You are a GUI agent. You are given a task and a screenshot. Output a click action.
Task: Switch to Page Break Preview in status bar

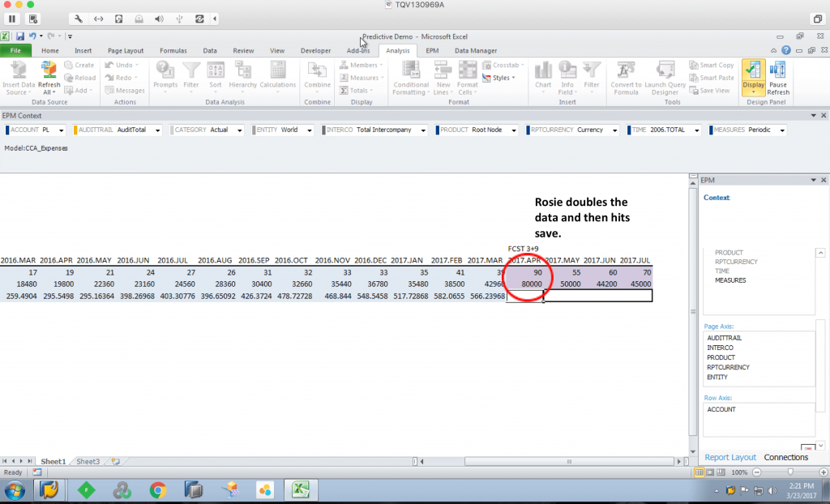tap(721, 472)
